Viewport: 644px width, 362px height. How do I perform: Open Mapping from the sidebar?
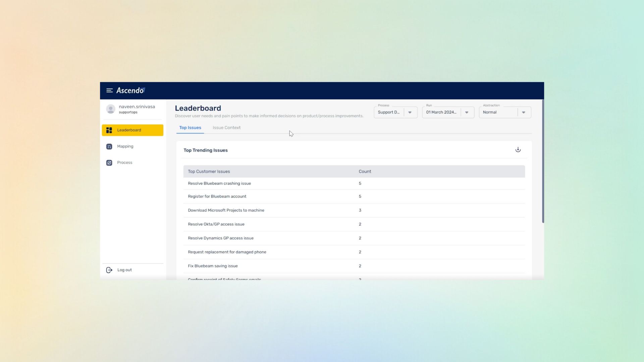pyautogui.click(x=125, y=146)
